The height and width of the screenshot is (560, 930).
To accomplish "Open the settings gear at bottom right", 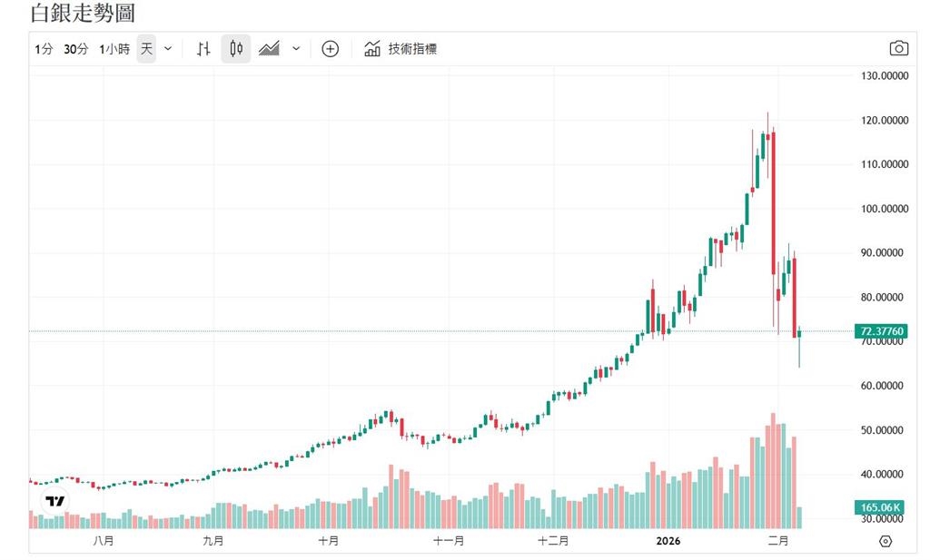I will [886, 541].
